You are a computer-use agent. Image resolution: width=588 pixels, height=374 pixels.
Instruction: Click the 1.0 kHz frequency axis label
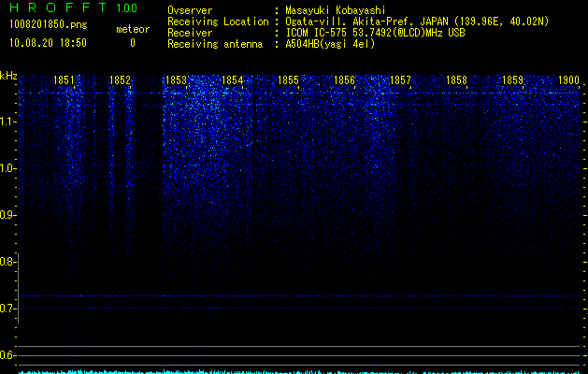click(x=7, y=168)
